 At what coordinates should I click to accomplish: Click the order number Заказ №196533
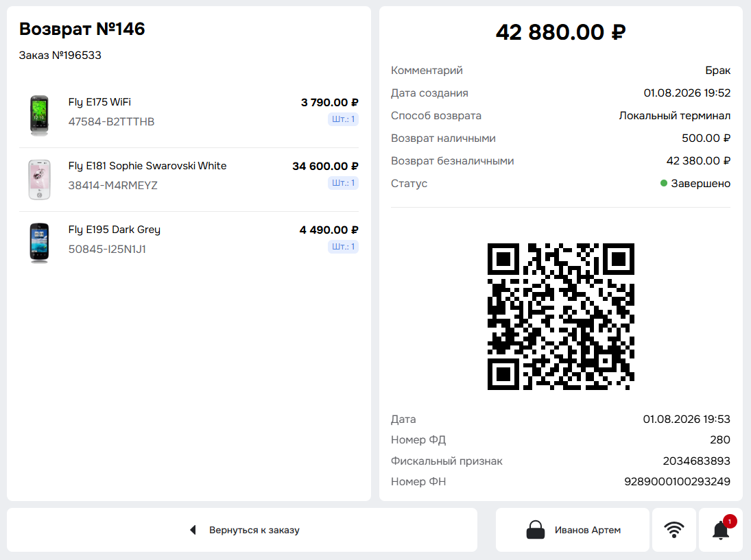60,55
